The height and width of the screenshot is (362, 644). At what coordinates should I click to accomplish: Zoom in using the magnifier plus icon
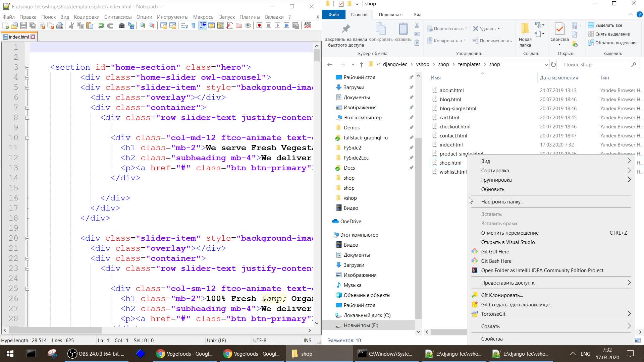point(143,25)
